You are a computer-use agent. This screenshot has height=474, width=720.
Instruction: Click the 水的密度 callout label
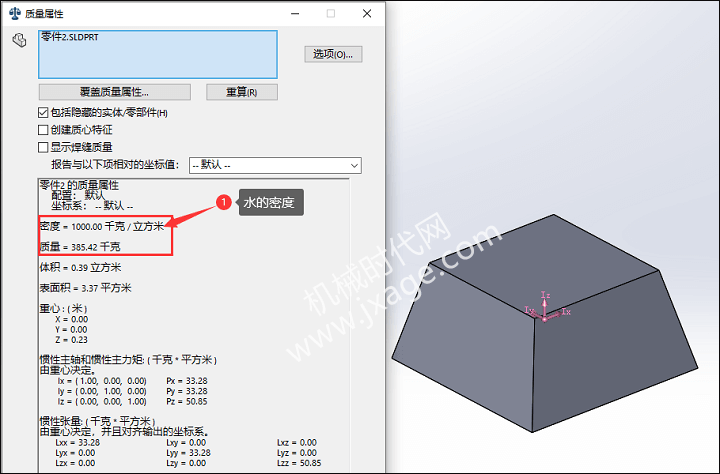[x=271, y=203]
